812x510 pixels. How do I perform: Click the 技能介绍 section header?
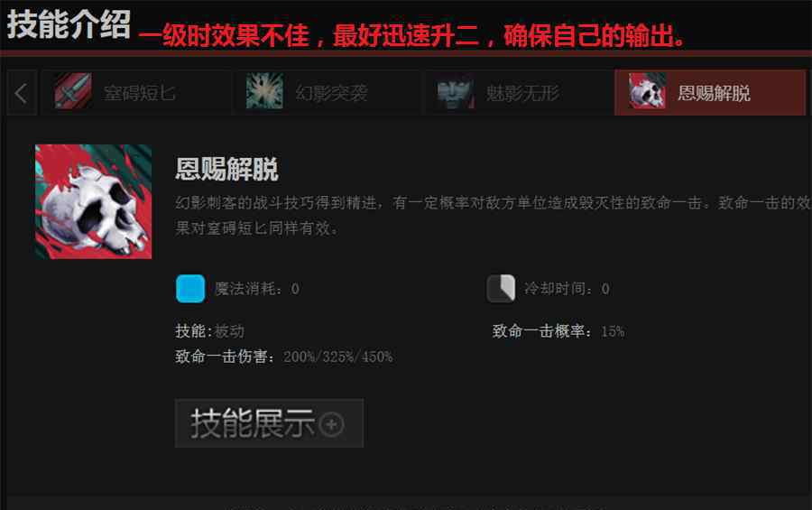tap(69, 24)
